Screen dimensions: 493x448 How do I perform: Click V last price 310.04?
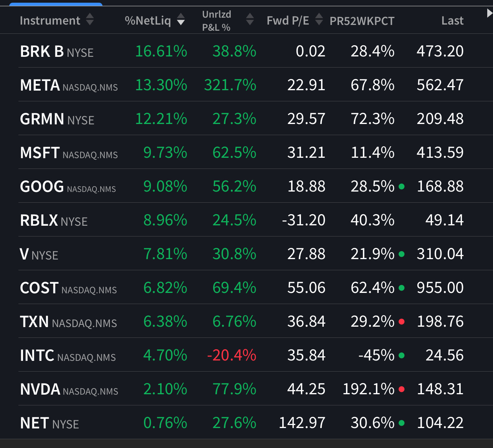click(440, 254)
